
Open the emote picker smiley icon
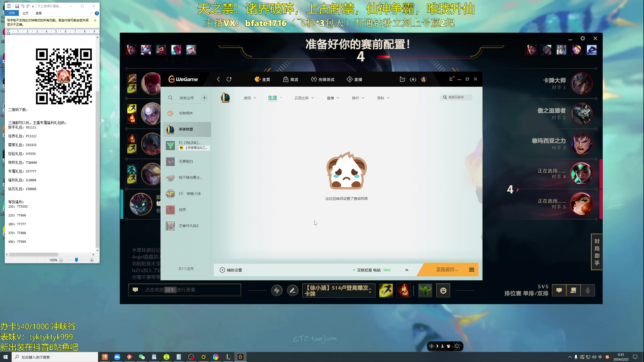click(443, 291)
